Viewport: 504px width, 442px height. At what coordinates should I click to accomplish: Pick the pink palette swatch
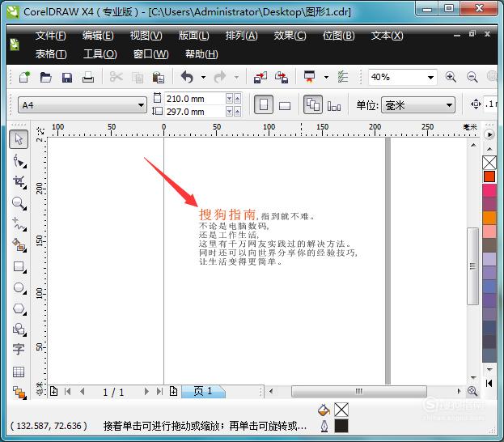click(489, 190)
